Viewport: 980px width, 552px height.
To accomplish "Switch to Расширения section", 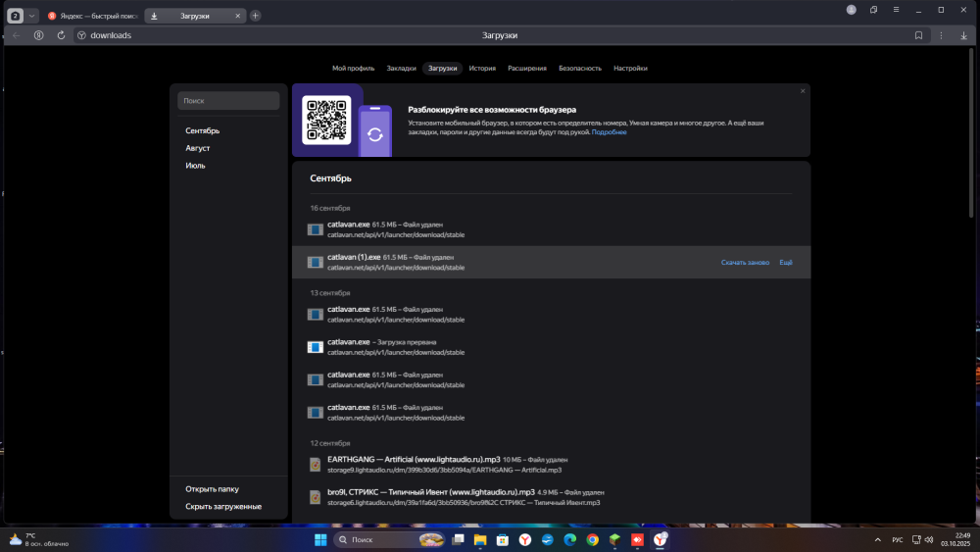I will click(x=527, y=68).
